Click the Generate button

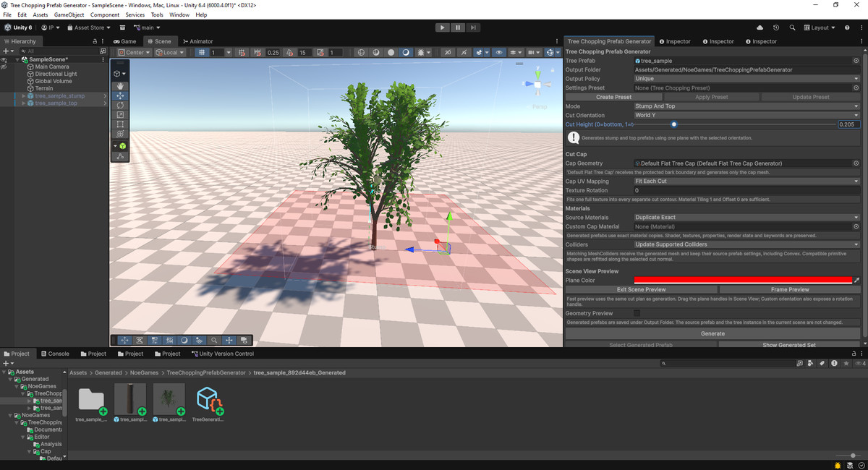tap(712, 333)
